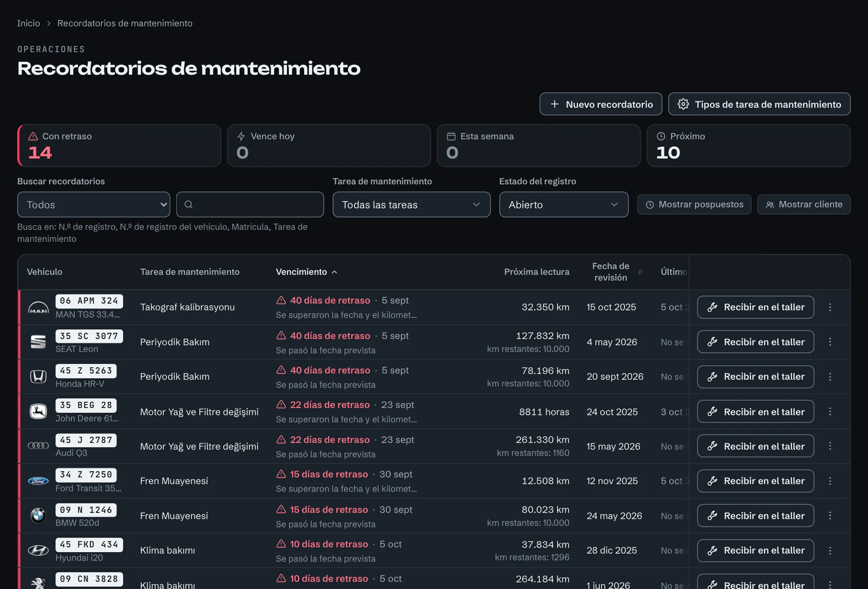Open row options for Hyundai i20
Image resolution: width=868 pixels, height=589 pixels.
[830, 551]
